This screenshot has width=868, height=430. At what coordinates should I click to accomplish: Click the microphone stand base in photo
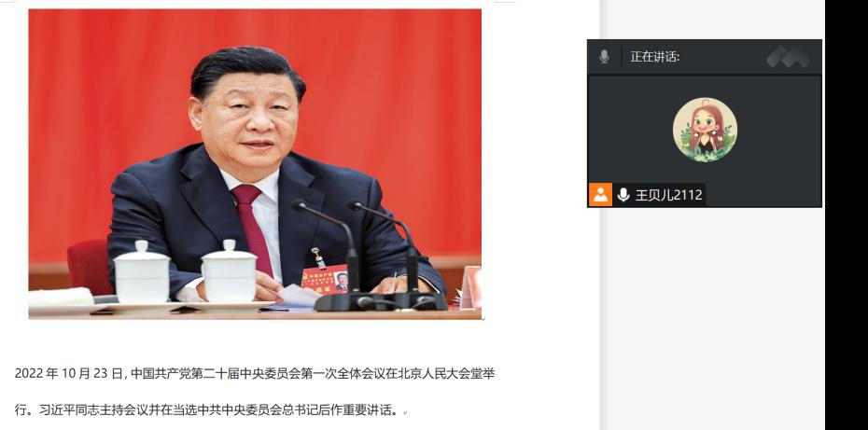coord(381,301)
